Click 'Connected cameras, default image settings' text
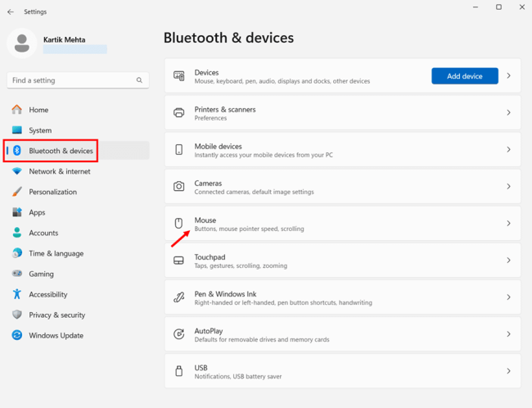532x408 pixels. (254, 192)
